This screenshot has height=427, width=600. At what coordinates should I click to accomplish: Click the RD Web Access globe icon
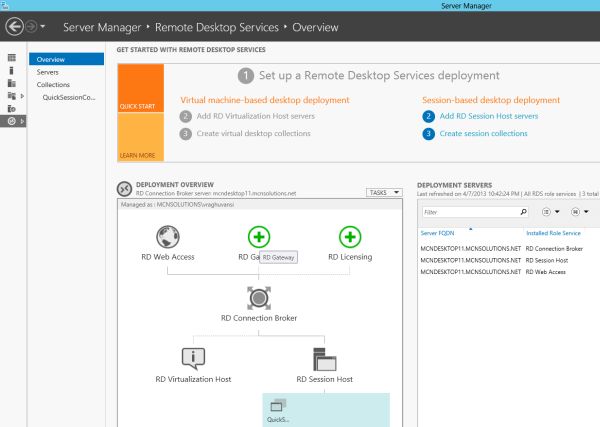167,237
